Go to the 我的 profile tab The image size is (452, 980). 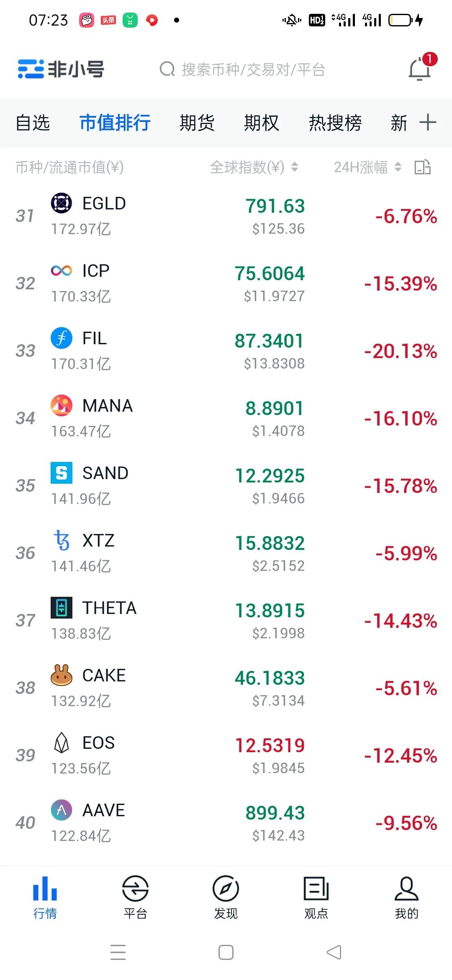[x=406, y=897]
